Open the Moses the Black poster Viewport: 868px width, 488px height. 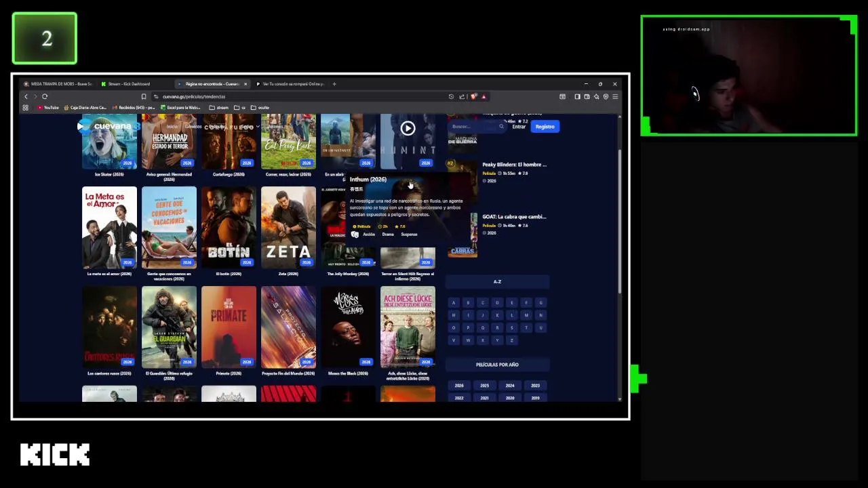[348, 327]
